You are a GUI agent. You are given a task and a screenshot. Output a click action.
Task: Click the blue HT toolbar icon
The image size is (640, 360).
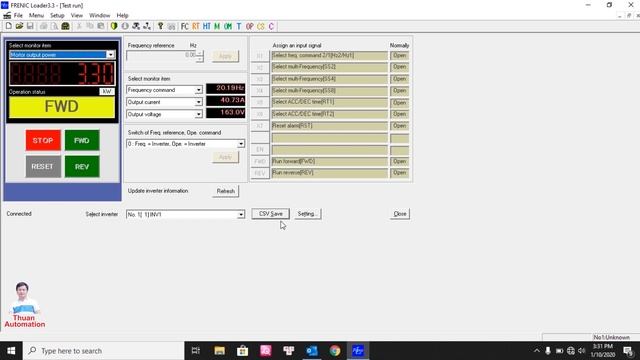[x=207, y=26]
